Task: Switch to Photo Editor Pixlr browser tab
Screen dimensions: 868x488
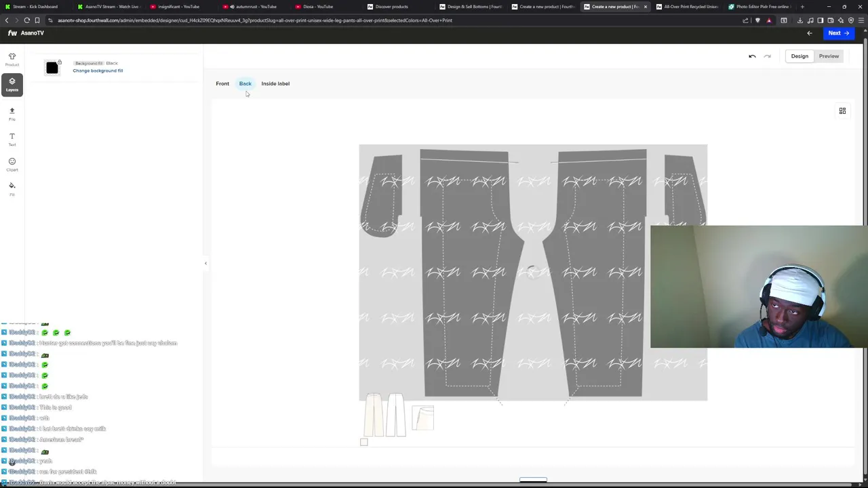Action: click(x=759, y=7)
